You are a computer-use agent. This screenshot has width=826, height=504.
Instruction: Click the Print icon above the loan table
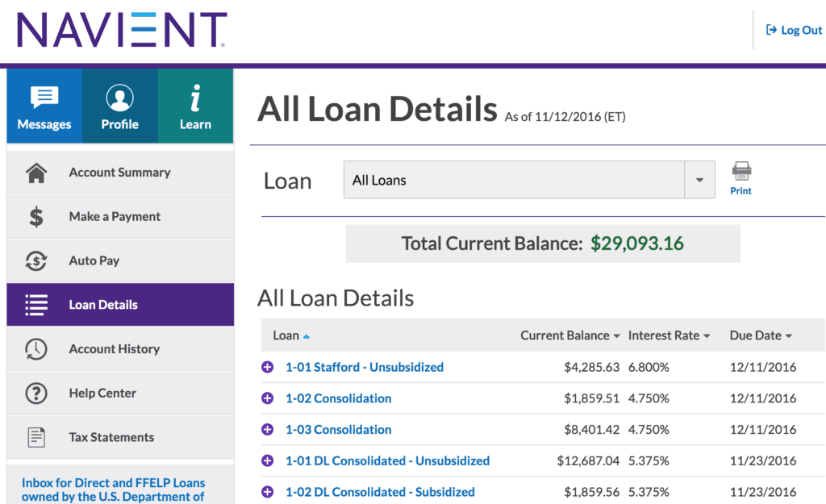[x=740, y=172]
